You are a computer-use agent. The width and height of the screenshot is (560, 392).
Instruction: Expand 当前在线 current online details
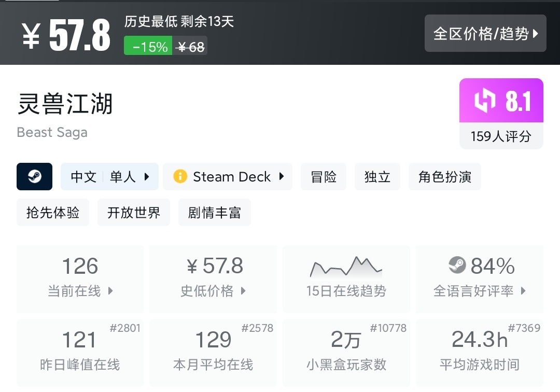click(80, 291)
